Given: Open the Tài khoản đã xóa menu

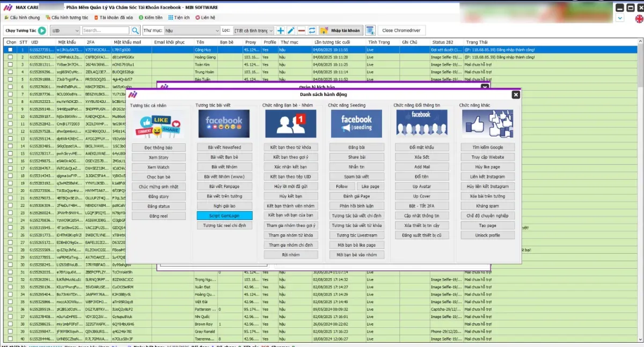Looking at the screenshot, I should point(113,18).
